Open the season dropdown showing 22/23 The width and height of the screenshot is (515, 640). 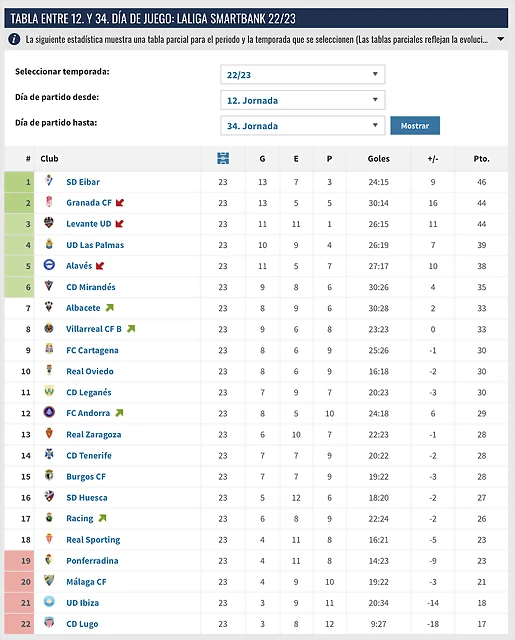[303, 74]
